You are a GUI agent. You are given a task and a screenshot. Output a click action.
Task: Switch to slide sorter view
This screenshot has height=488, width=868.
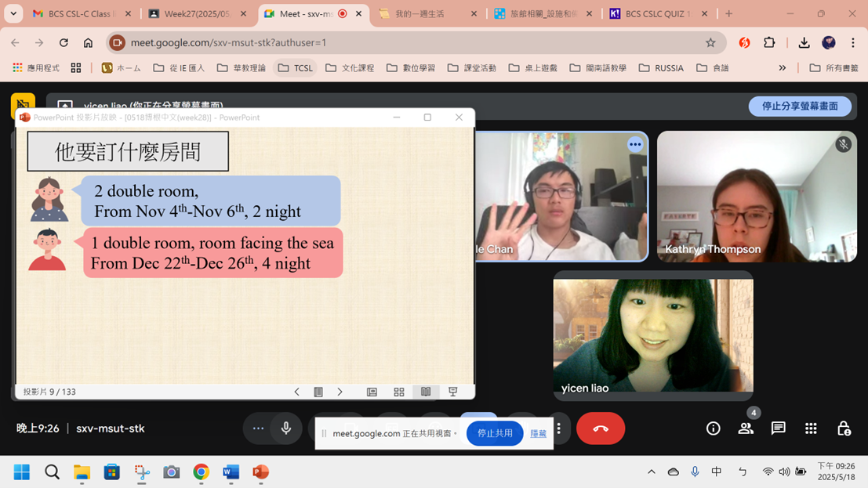point(399,392)
